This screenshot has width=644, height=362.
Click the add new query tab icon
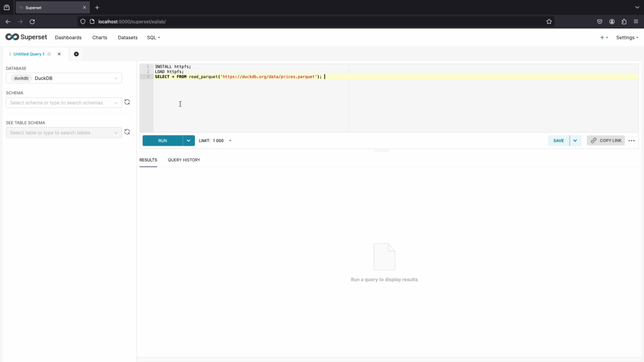76,54
